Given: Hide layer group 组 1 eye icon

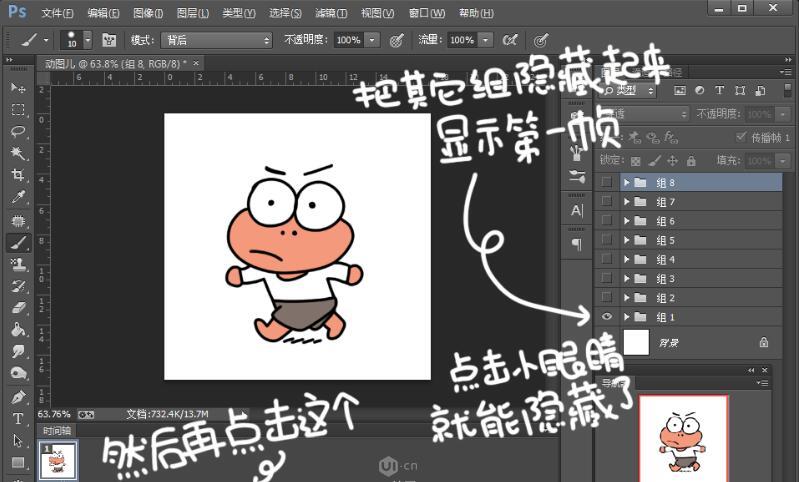Looking at the screenshot, I should (606, 316).
